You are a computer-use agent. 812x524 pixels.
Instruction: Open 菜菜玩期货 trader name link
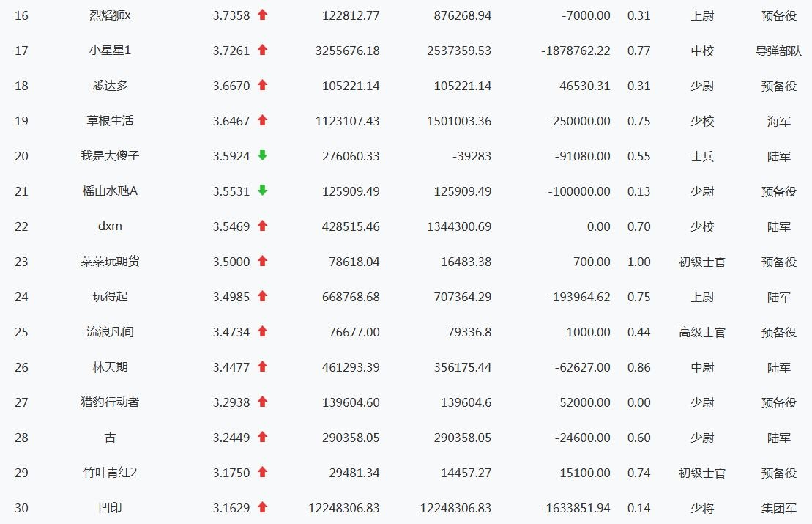click(x=110, y=262)
